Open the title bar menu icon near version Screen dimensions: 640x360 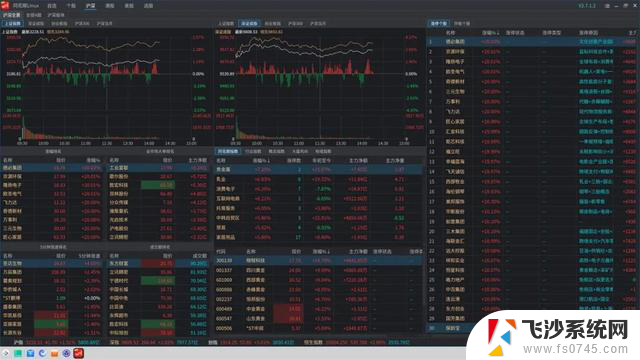[607, 6]
